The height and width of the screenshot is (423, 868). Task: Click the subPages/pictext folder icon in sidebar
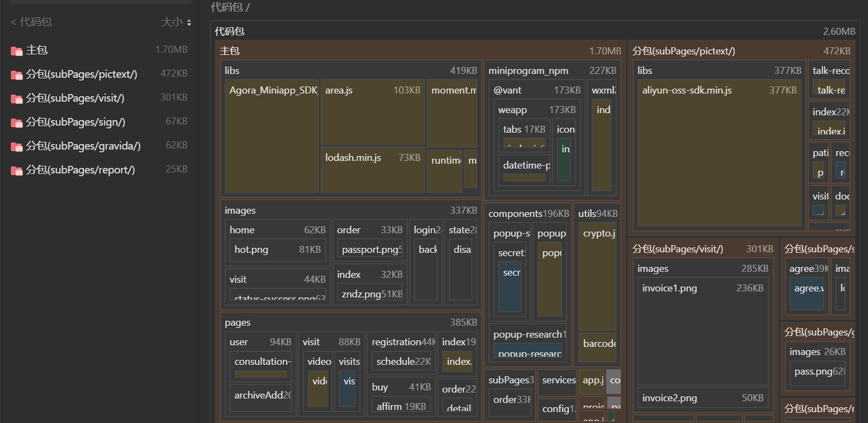click(x=17, y=74)
